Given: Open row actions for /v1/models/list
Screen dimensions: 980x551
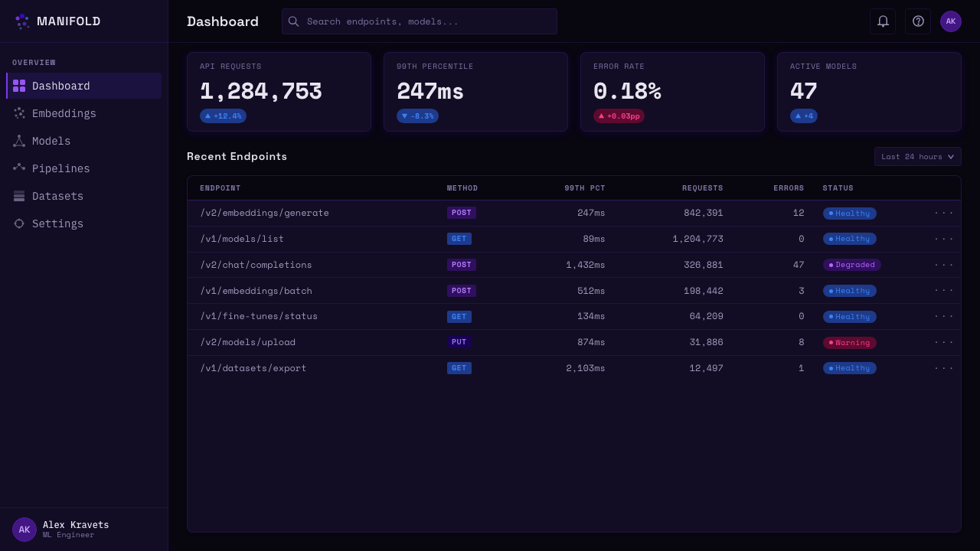Looking at the screenshot, I should click(x=944, y=239).
